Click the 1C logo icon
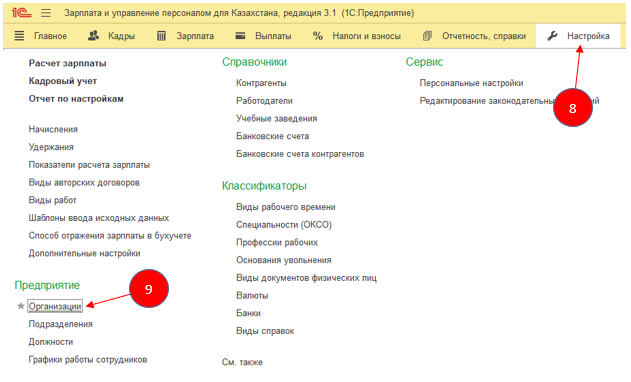Screen dimensions: 631x382 pyautogui.click(x=21, y=12)
